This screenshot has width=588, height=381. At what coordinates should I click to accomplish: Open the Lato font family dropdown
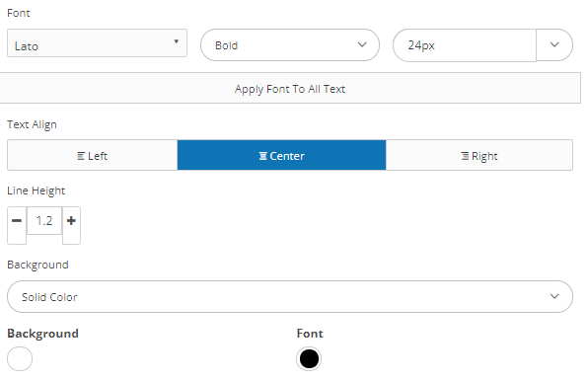coord(97,43)
